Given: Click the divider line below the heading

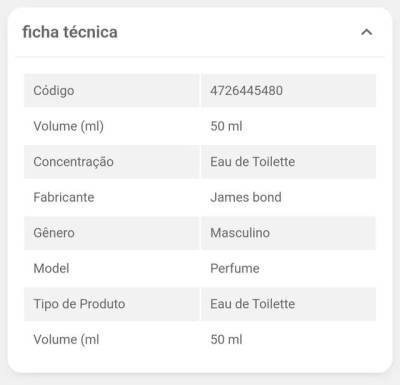Looking at the screenshot, I should tap(200, 57).
